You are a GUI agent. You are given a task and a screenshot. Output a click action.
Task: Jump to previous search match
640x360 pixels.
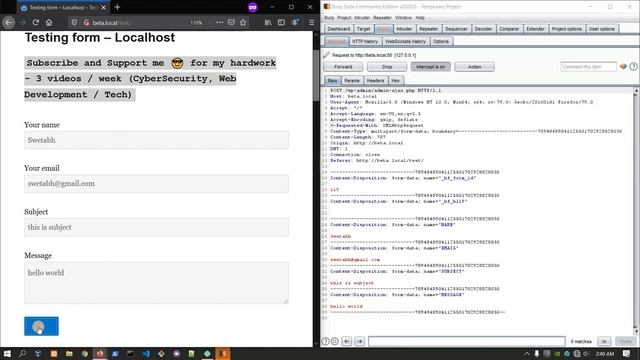point(347,341)
